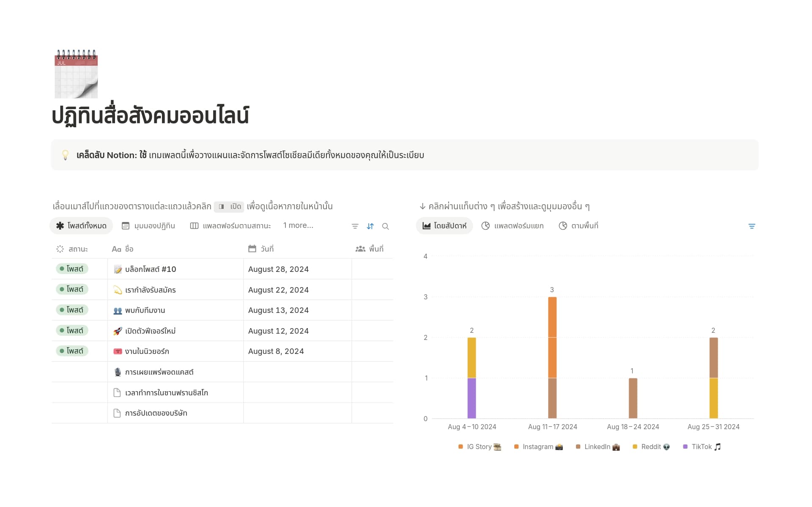Click the LinkedIn color dot in the legend

(578, 447)
